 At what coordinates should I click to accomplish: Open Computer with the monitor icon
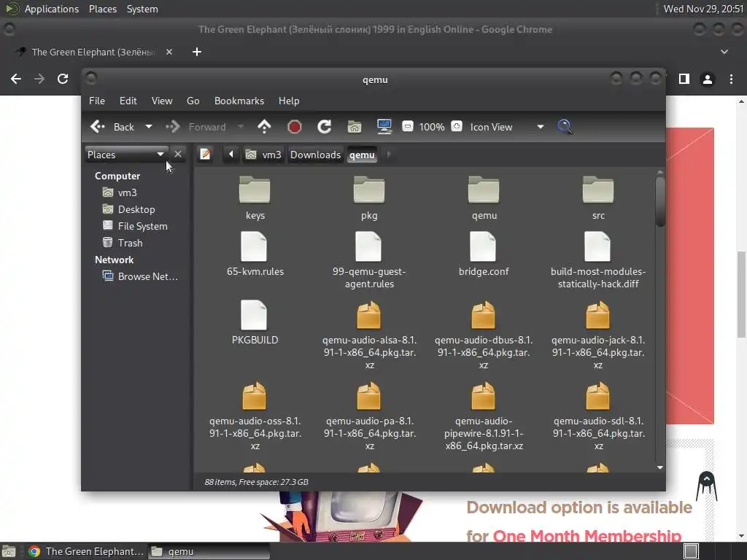pos(384,127)
